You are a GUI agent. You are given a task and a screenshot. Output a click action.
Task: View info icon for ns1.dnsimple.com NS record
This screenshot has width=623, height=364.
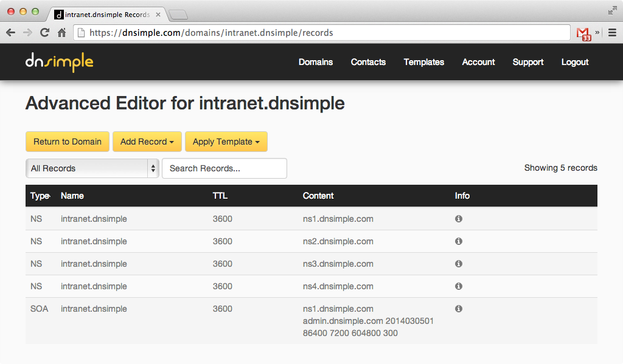coord(459,219)
